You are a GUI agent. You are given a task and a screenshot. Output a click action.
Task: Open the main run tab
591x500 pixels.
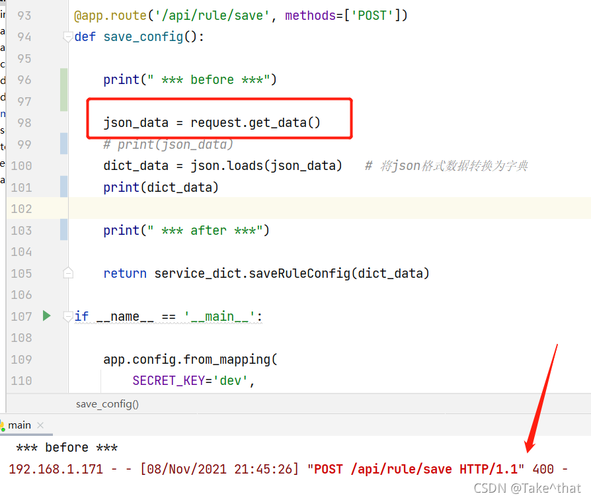(20, 425)
